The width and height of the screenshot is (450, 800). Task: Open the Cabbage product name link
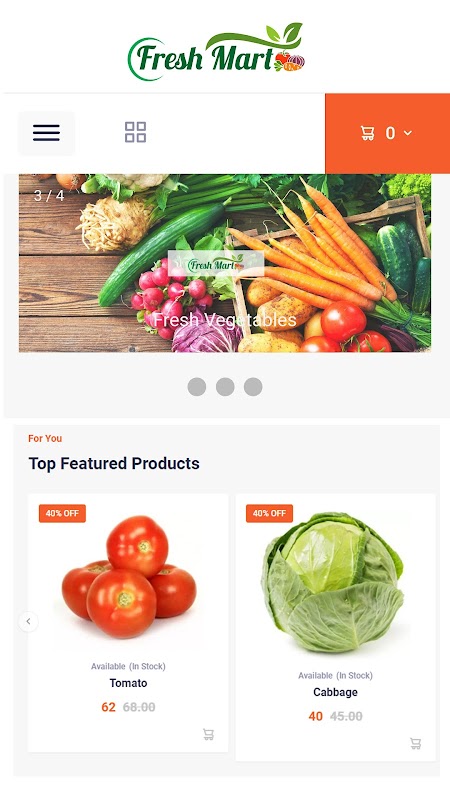pos(335,692)
